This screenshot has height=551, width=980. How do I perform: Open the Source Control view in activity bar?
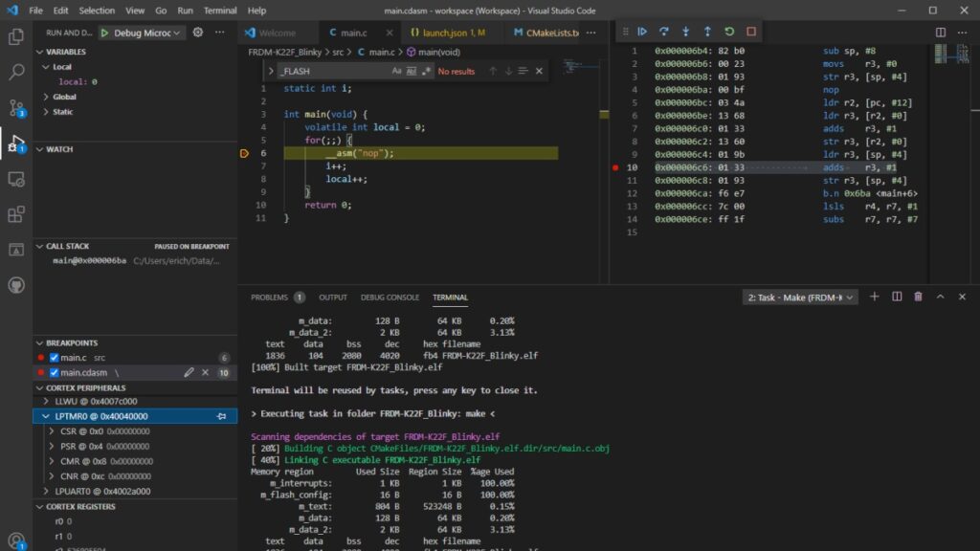coord(16,107)
